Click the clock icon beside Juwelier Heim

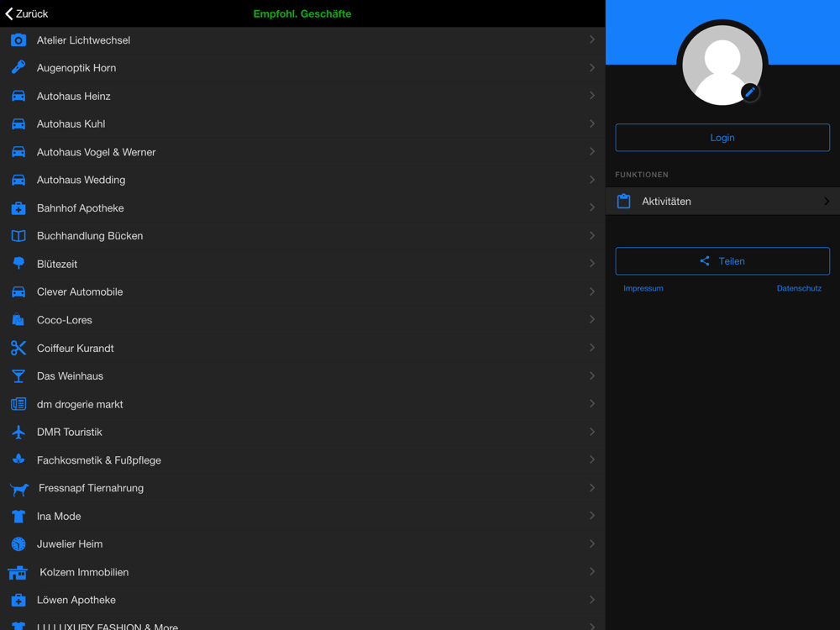pos(18,544)
